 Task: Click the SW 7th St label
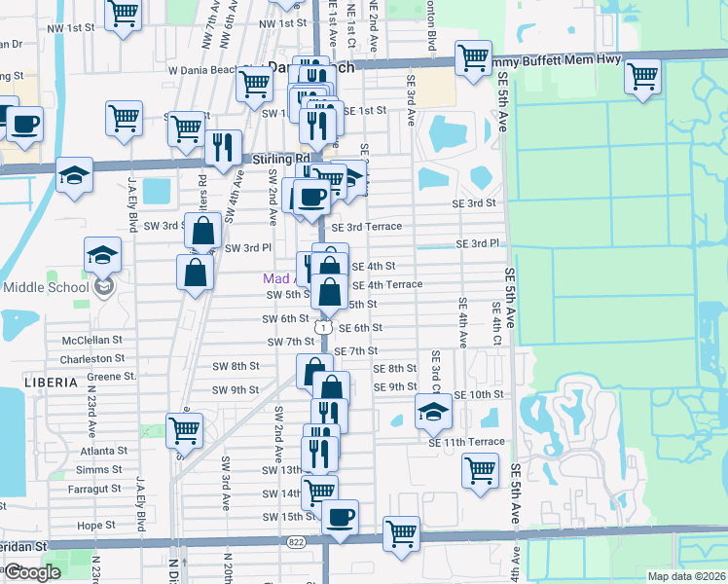[291, 343]
